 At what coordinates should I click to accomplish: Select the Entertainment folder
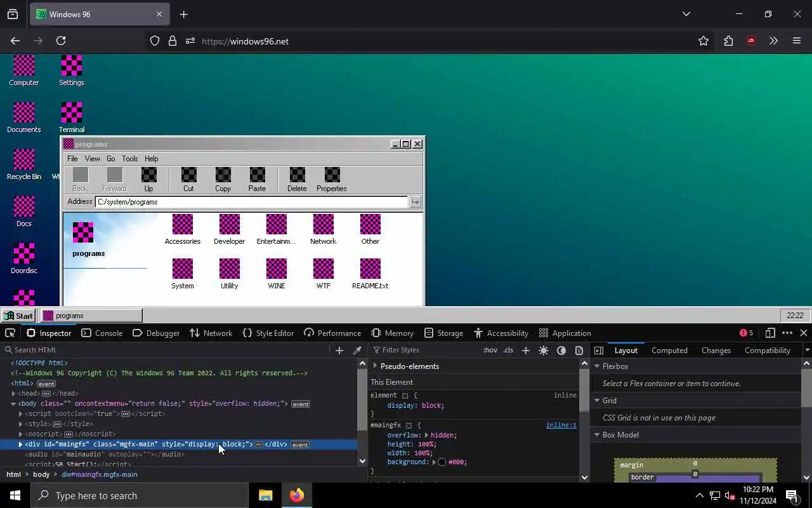click(277, 229)
